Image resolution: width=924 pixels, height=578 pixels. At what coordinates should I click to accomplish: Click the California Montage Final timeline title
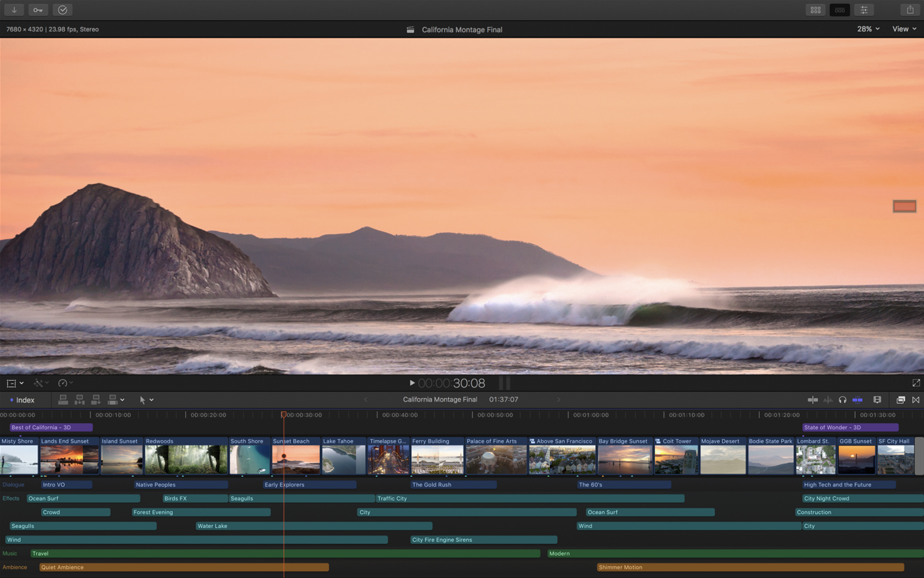point(440,400)
